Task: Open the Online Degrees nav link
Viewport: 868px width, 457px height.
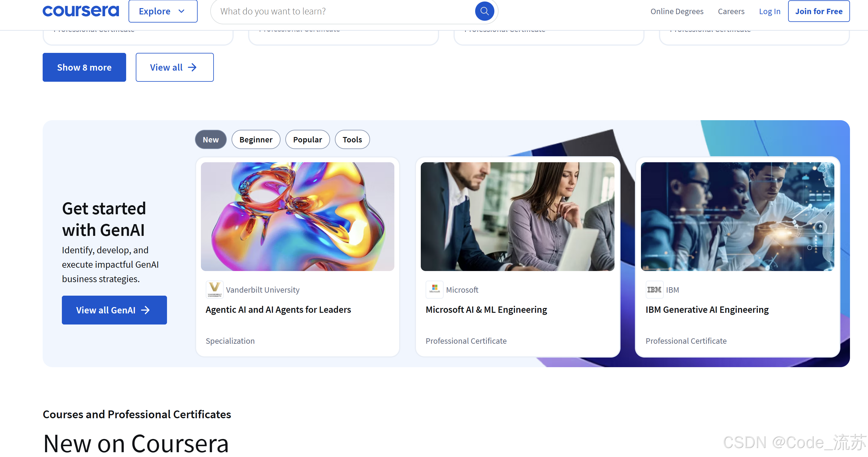Action: coord(677,11)
